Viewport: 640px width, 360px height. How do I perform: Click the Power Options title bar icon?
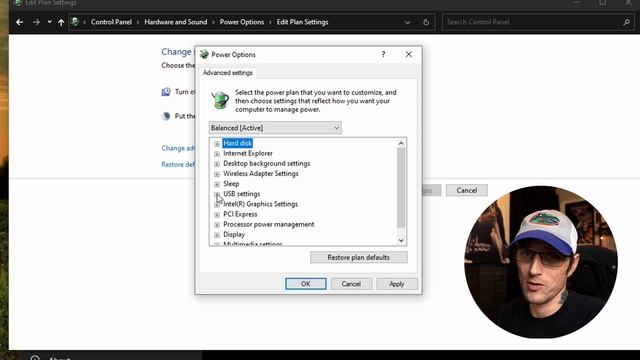point(204,54)
